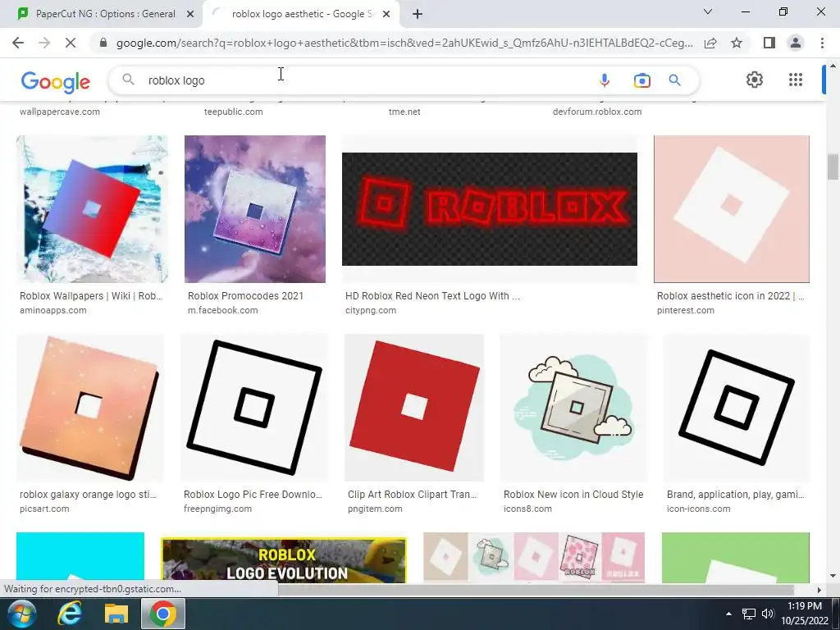Switch to roblox logo aesthetic tab

coord(300,14)
